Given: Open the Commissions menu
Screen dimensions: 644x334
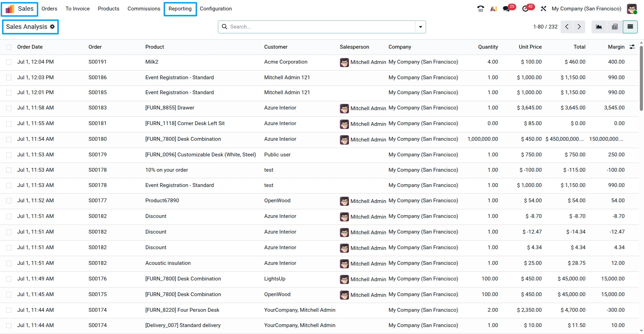Looking at the screenshot, I should coord(144,9).
